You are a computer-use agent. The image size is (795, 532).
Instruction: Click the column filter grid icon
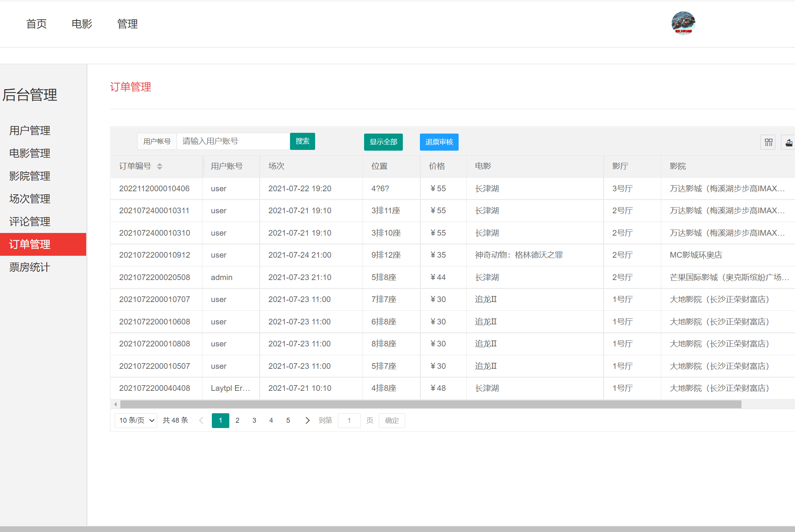[768, 142]
